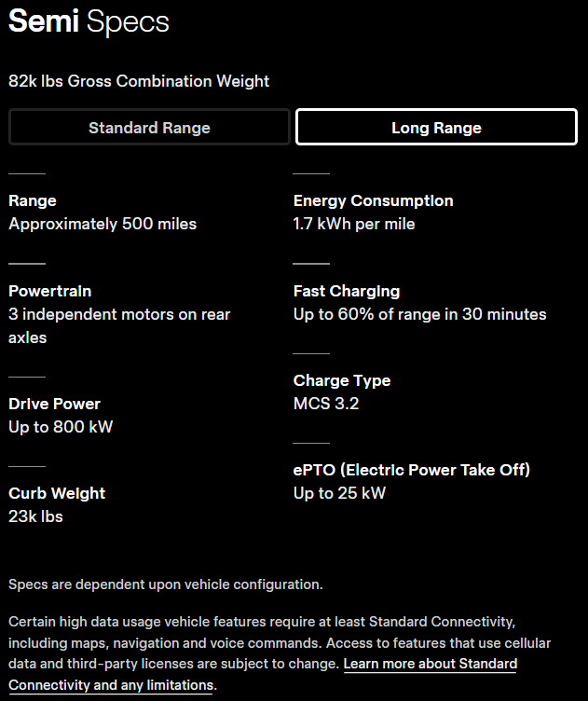Click the 82k lbs Gross Combination Weight text
The width and height of the screenshot is (588, 701).
pyautogui.click(x=139, y=81)
